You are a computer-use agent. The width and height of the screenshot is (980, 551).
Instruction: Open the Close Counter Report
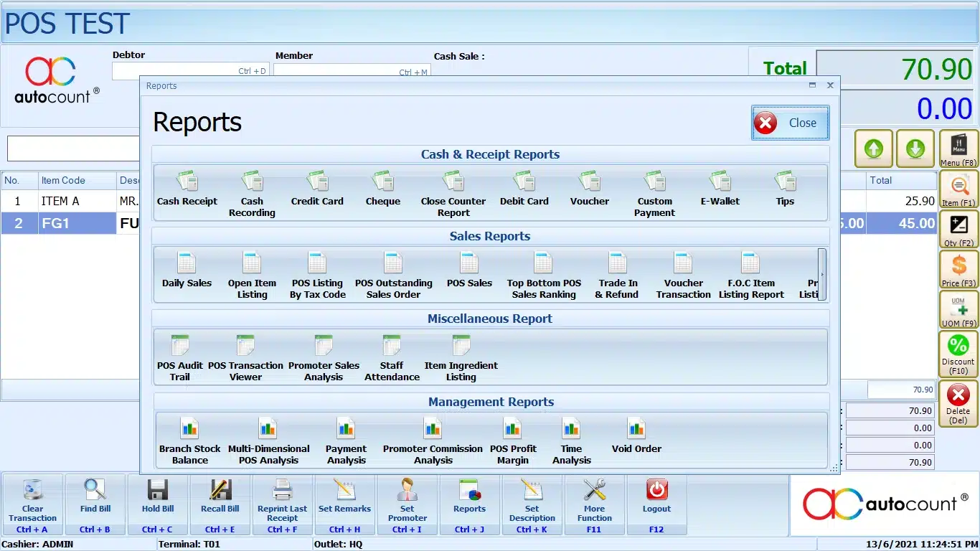click(453, 194)
